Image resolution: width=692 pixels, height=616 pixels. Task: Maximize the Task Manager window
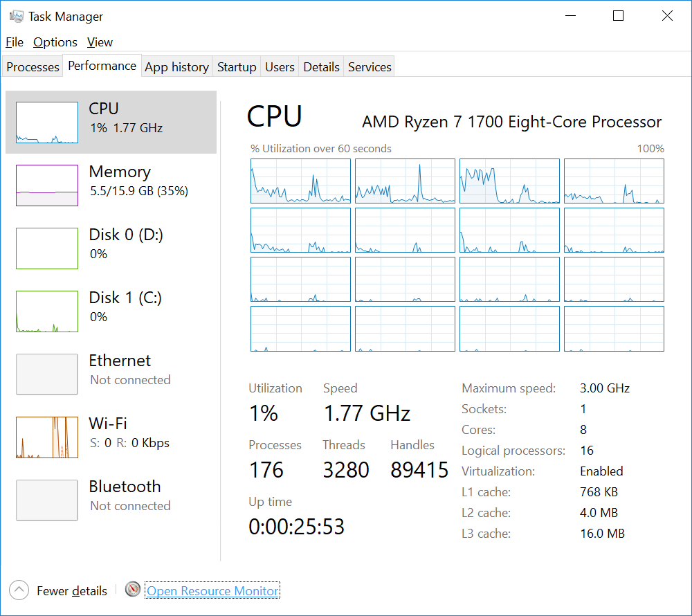pos(618,16)
